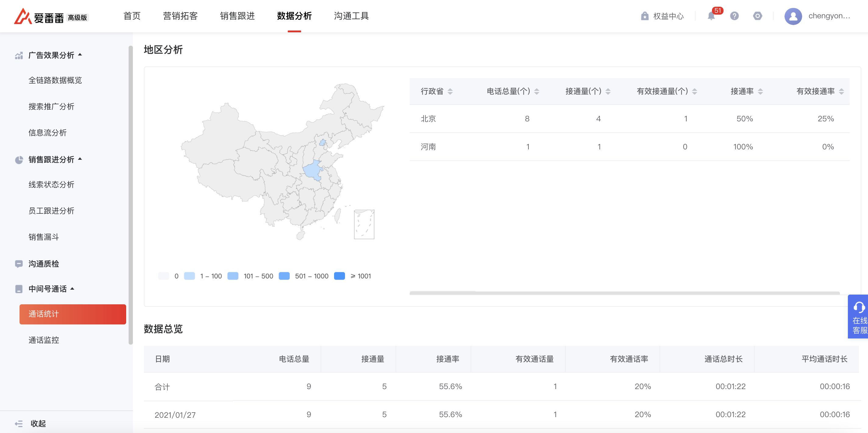Viewport: 868px width, 433px height.
Task: Open 全链路数据概览 in sidebar
Action: click(x=55, y=80)
